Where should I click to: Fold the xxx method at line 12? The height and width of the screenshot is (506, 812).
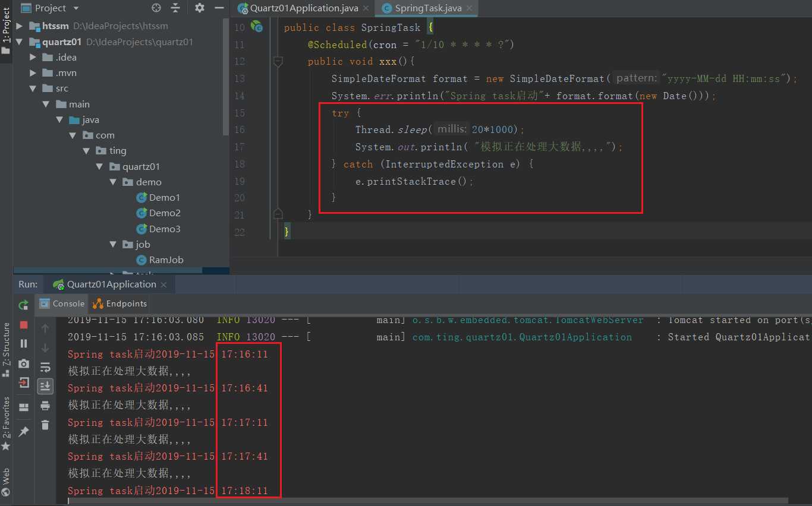pos(278,61)
